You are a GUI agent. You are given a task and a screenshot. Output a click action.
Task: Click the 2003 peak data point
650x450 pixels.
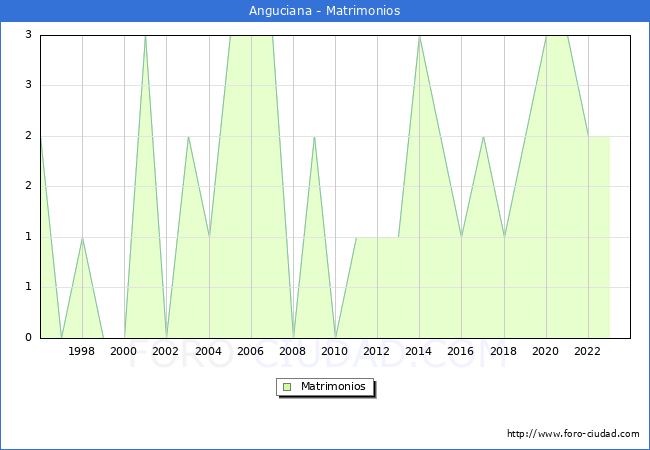click(x=188, y=137)
